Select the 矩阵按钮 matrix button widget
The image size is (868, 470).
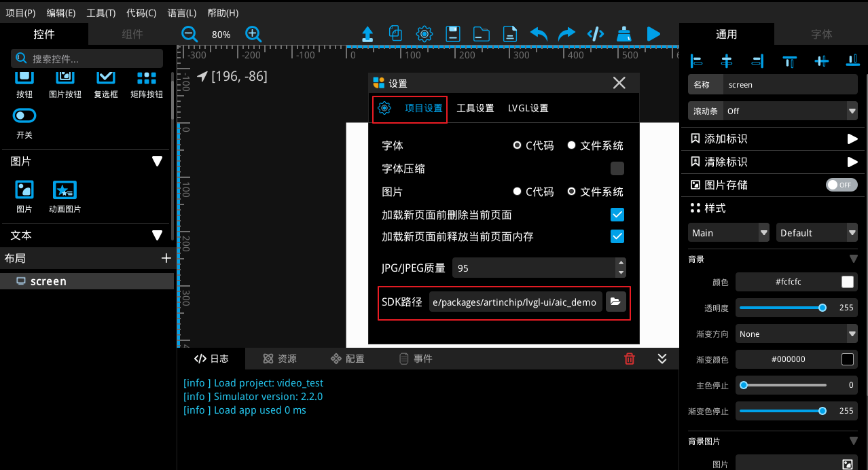(147, 85)
